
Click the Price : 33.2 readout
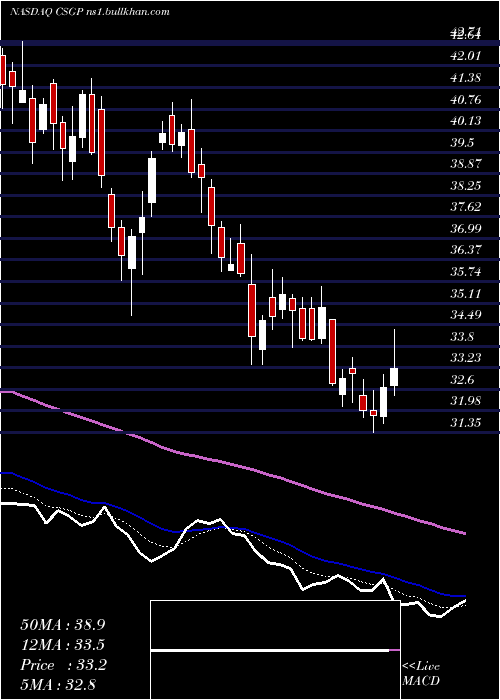(x=63, y=665)
